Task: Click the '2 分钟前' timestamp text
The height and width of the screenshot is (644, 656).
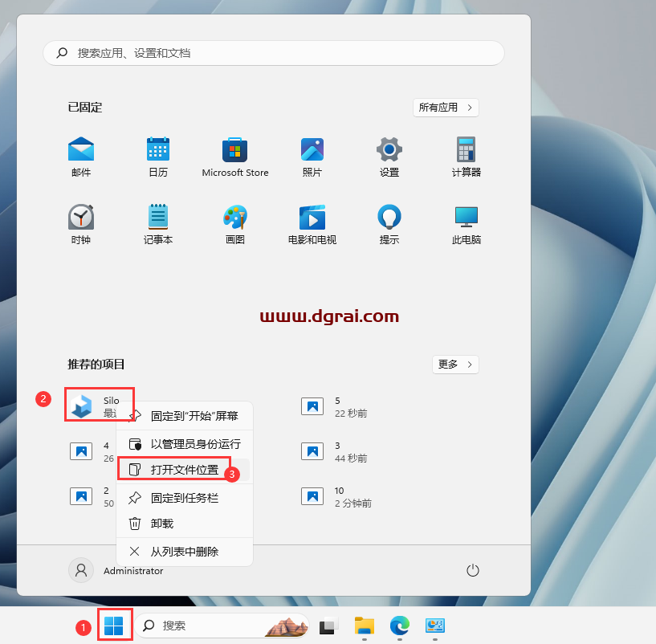Action: click(353, 503)
